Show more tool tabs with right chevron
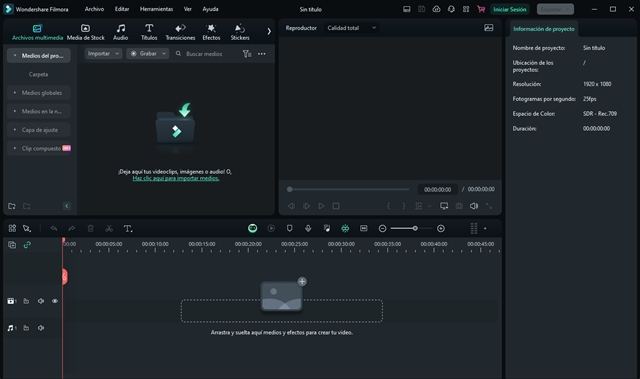640x379 pixels. click(269, 31)
